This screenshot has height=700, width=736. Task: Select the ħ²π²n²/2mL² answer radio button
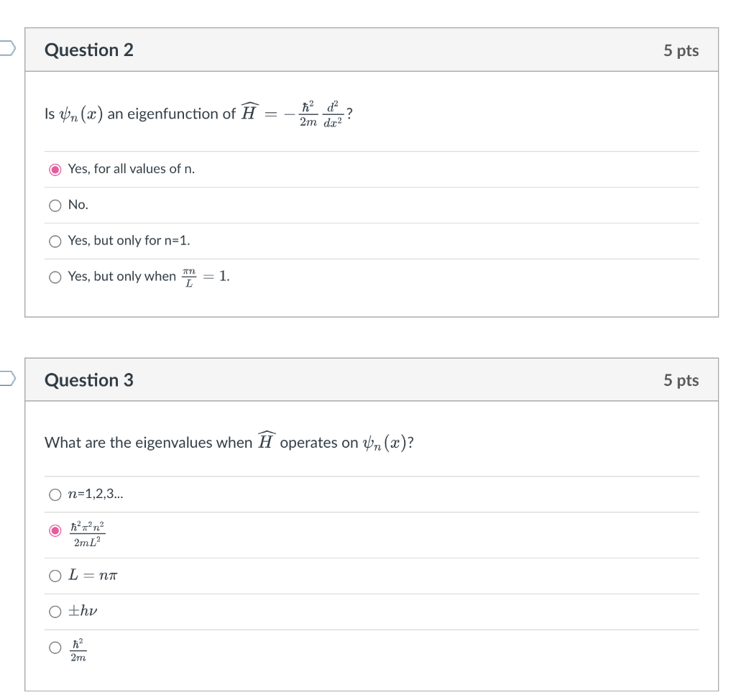(x=55, y=531)
